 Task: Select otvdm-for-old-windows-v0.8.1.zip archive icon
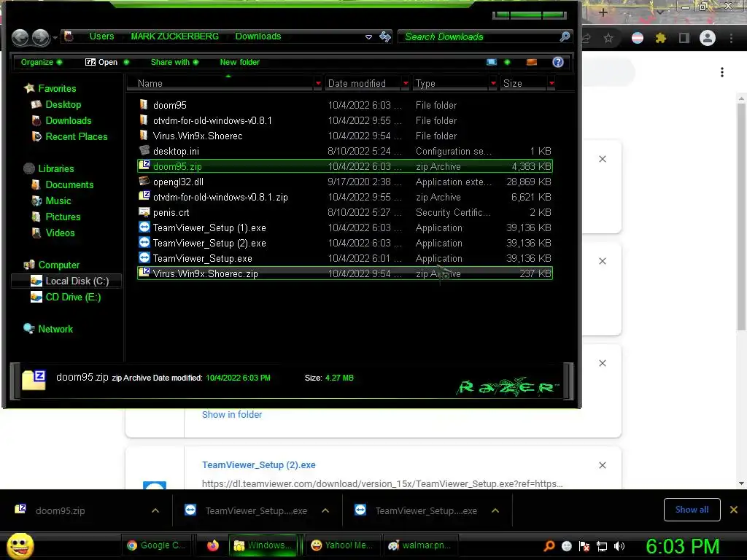point(144,196)
